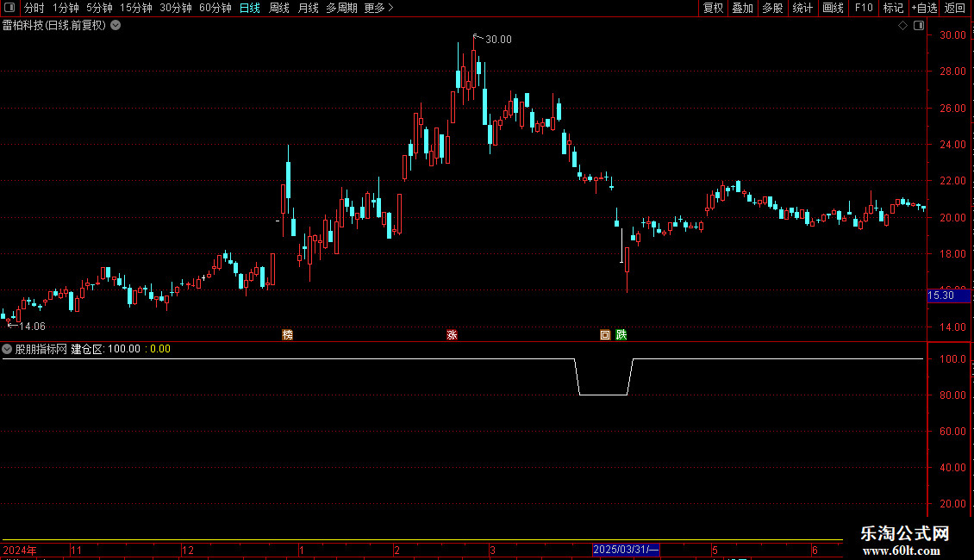Activate the 画线 drawing tools
Viewport: 974px width, 560px height.
pos(833,8)
